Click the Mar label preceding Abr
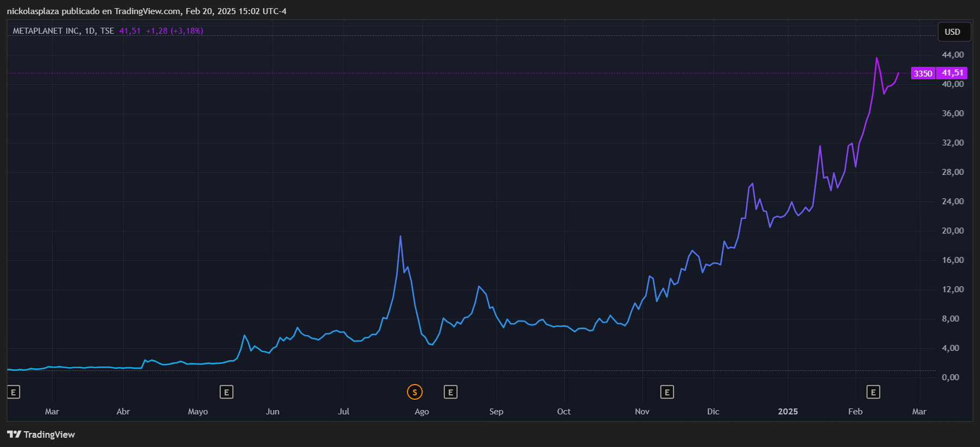Image resolution: width=980 pixels, height=447 pixels. 52,412
